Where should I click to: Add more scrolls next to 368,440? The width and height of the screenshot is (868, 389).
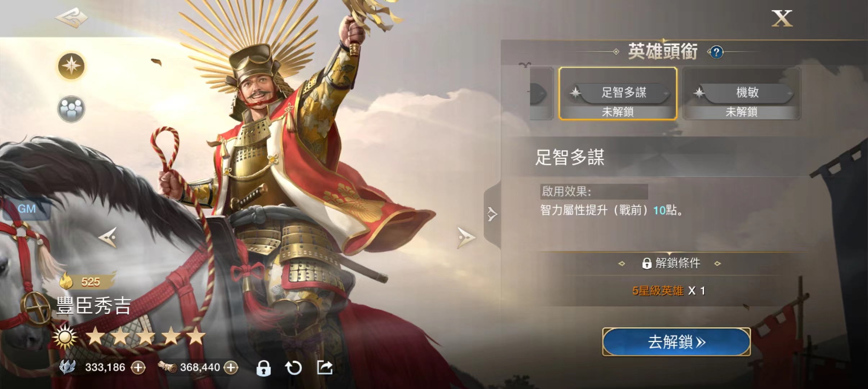[231, 367]
